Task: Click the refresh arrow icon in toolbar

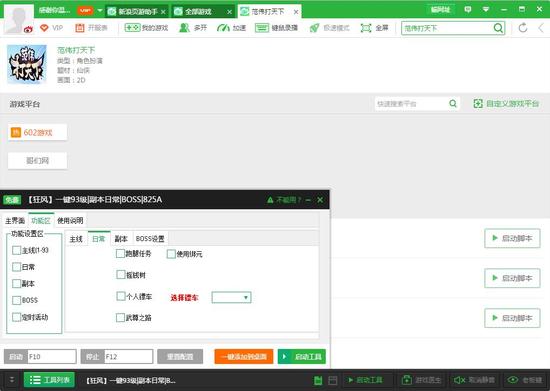Action: (x=523, y=28)
